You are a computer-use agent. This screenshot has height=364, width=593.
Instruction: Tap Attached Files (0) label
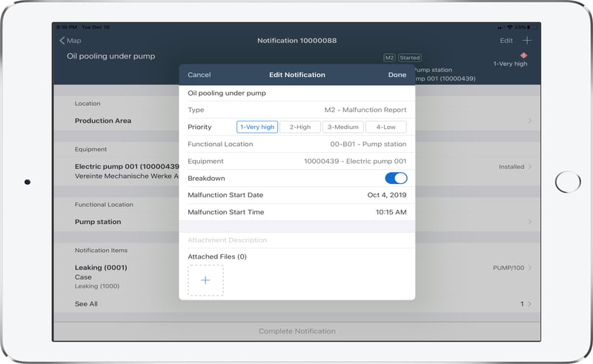pyautogui.click(x=217, y=257)
